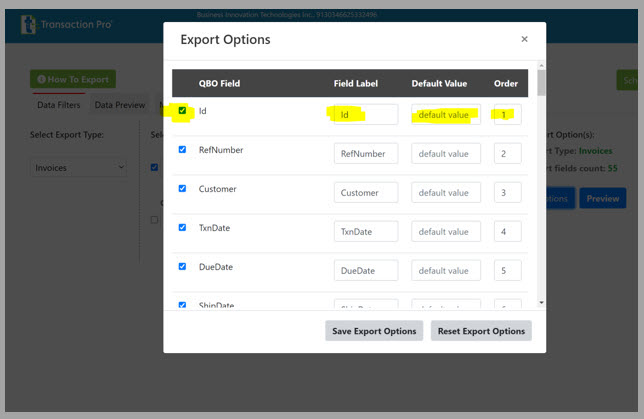The width and height of the screenshot is (644, 419).
Task: Select the order box showing 1
Action: tap(508, 115)
